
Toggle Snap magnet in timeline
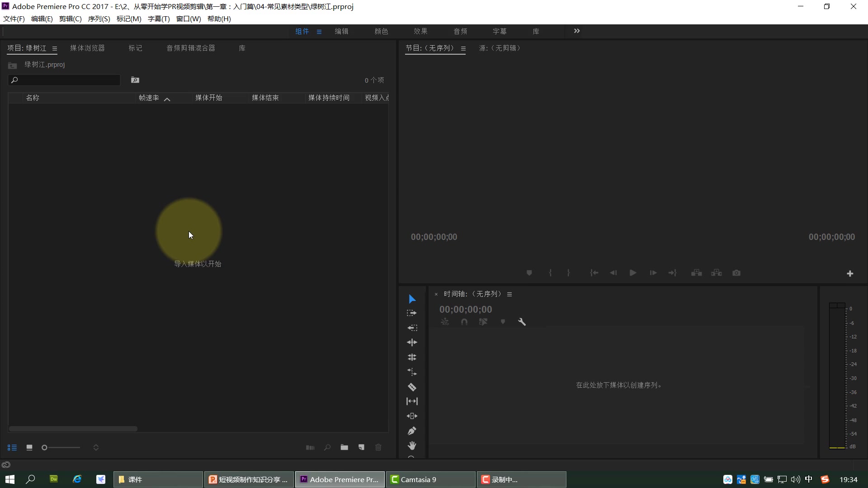point(464,322)
